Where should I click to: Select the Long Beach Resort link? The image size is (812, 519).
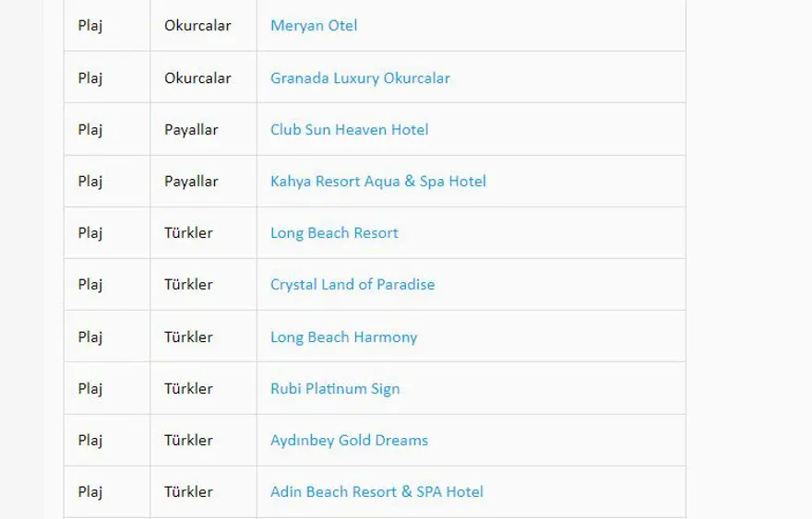(x=334, y=233)
